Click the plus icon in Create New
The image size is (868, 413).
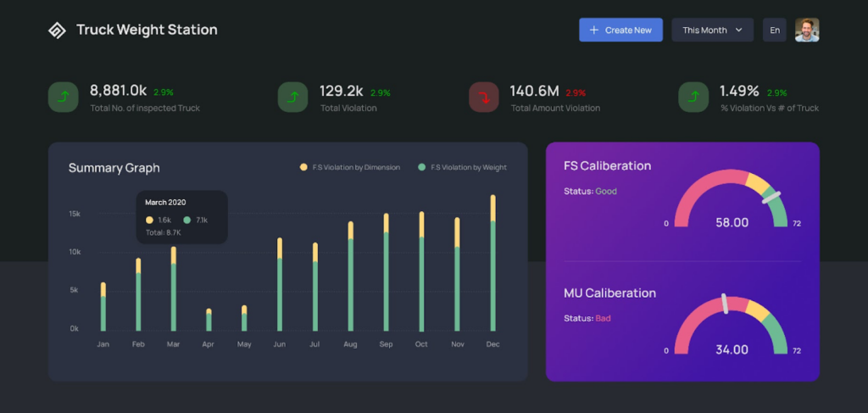point(594,30)
